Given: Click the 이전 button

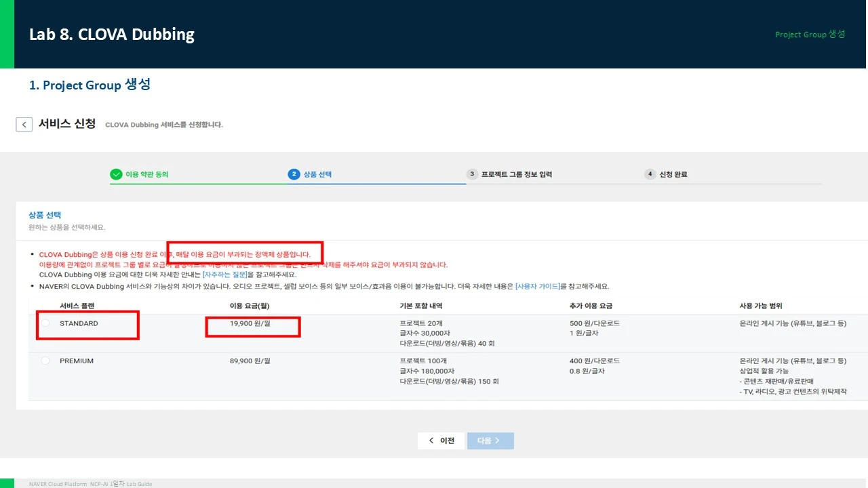Looking at the screenshot, I should 441,441.
